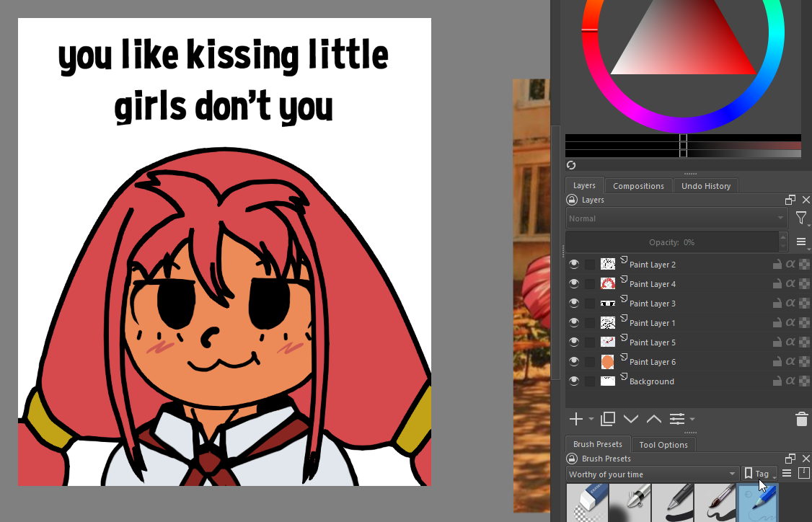
Task: Switch to the Undo History tab
Action: tap(706, 186)
